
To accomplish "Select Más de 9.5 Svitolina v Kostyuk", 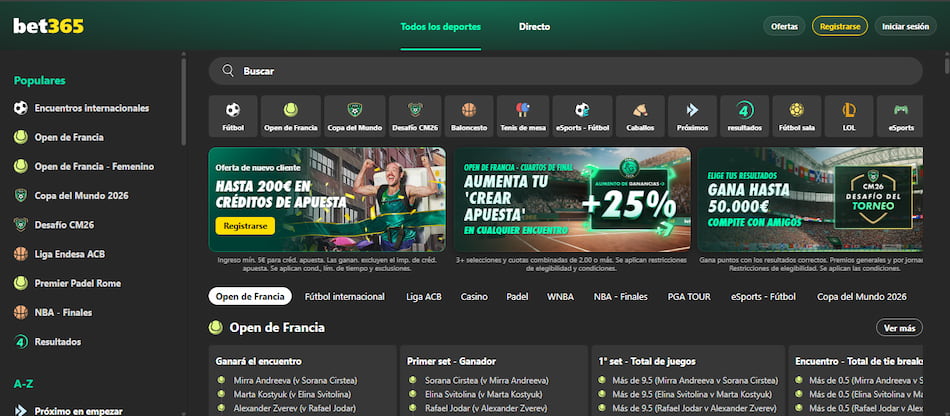I will pos(692,394).
